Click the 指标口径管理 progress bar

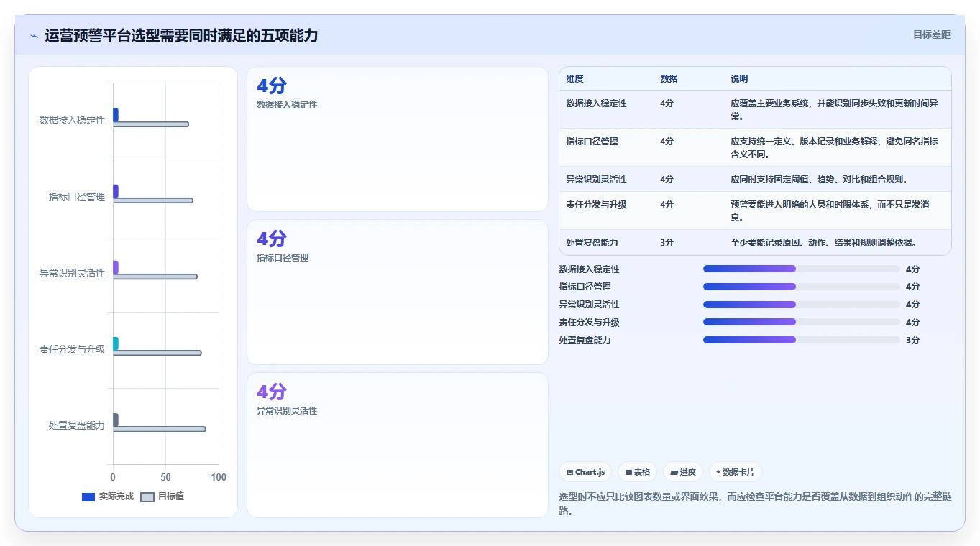802,287
